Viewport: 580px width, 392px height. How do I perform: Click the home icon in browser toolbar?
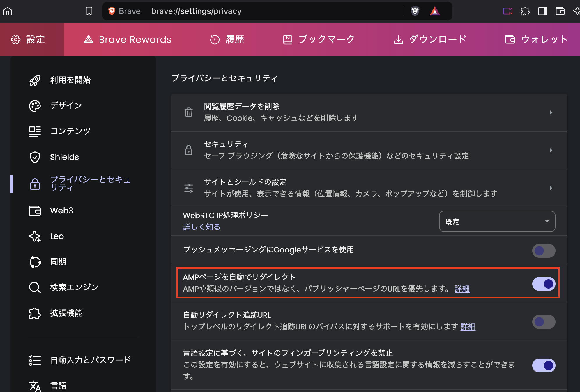(8, 11)
